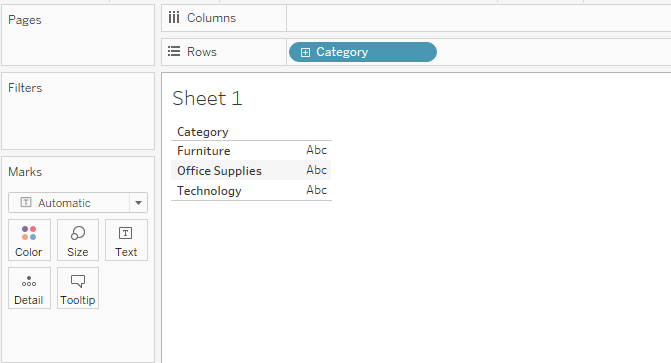Screen dimensions: 671x363
Task: Open the mark type dropdown arrow
Action: click(138, 203)
